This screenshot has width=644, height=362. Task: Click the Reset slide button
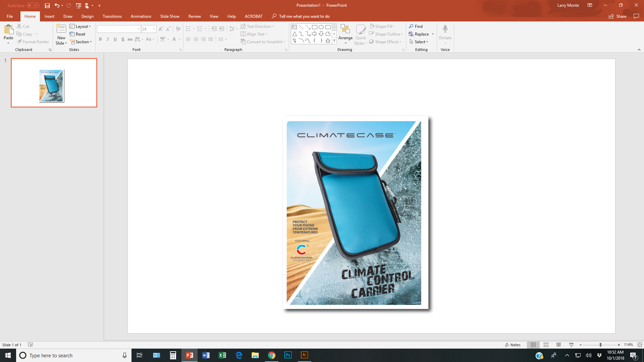[77, 34]
